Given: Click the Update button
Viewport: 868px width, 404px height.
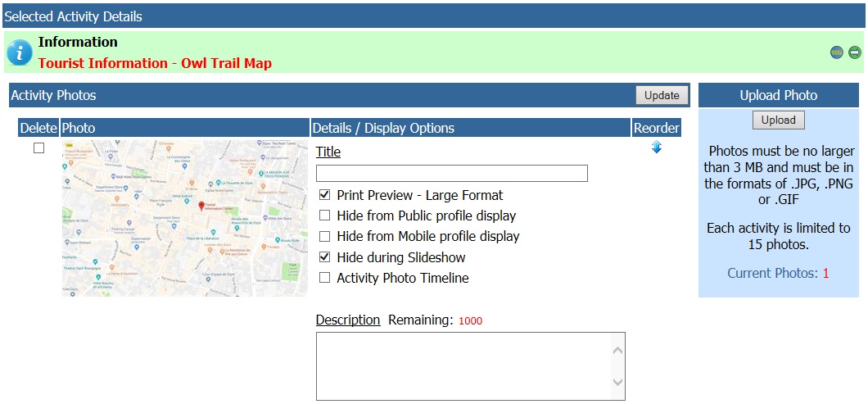Looking at the screenshot, I should coord(662,95).
